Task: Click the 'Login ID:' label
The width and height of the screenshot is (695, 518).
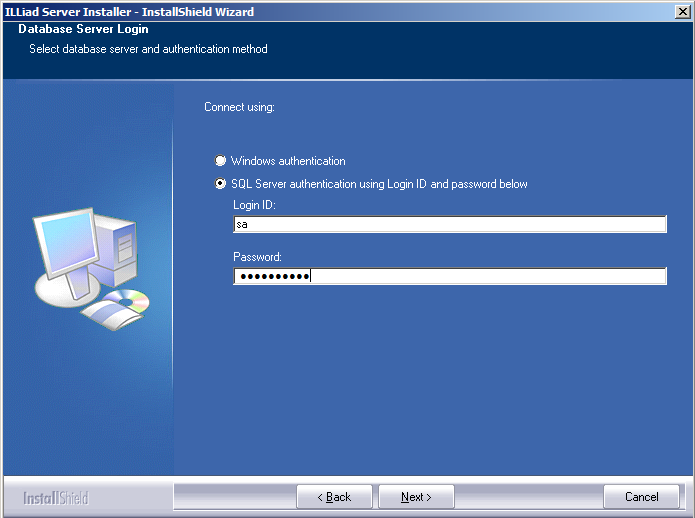Action: 254,205
